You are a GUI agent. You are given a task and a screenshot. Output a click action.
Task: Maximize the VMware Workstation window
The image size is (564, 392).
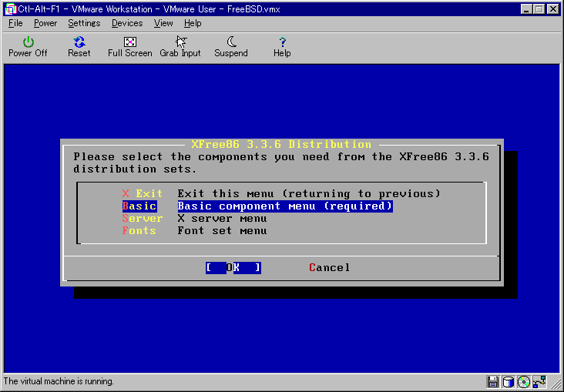tap(539, 9)
